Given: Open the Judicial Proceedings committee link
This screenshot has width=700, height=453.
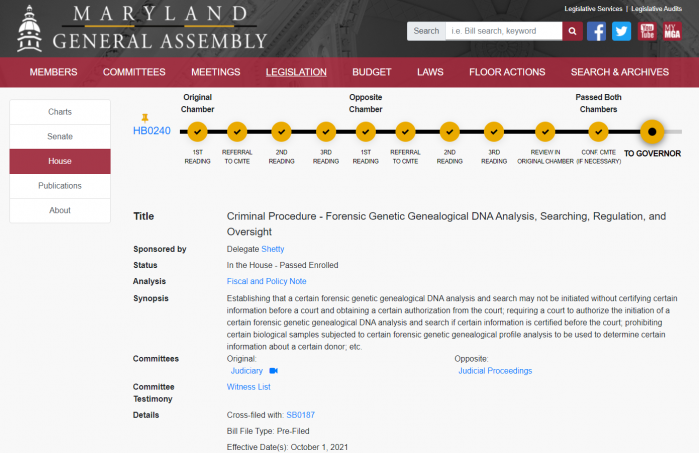Looking at the screenshot, I should (495, 371).
